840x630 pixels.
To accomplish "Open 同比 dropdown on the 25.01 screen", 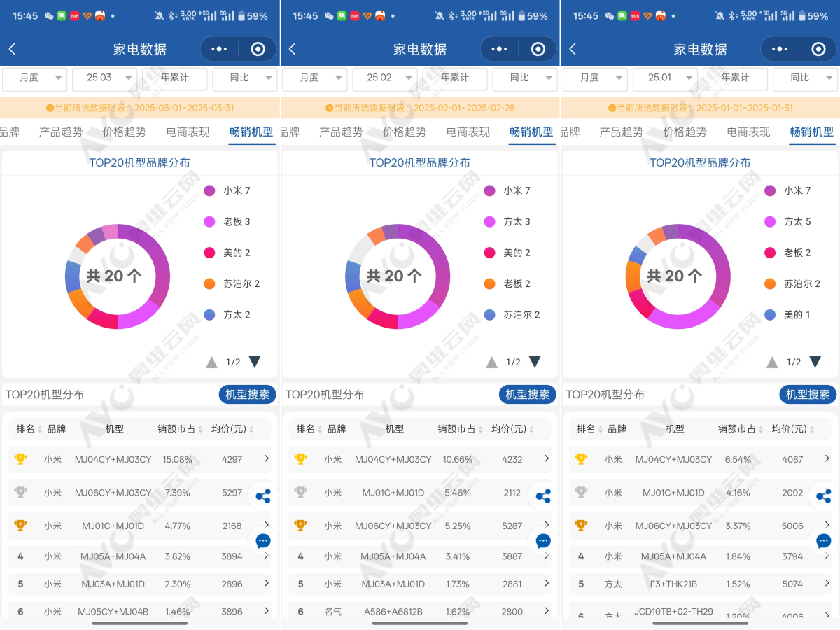I will click(x=805, y=78).
